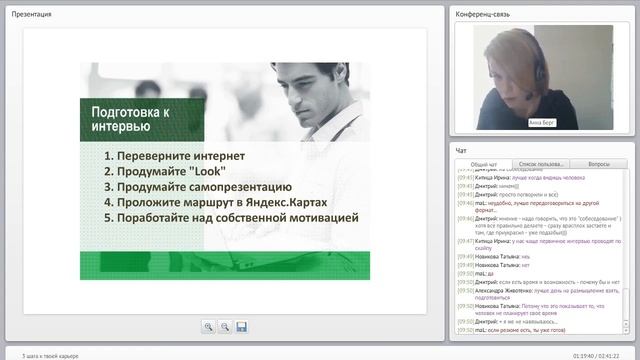640x360 pixels.
Task: Switch to the Общий чат tab
Action: click(x=484, y=164)
